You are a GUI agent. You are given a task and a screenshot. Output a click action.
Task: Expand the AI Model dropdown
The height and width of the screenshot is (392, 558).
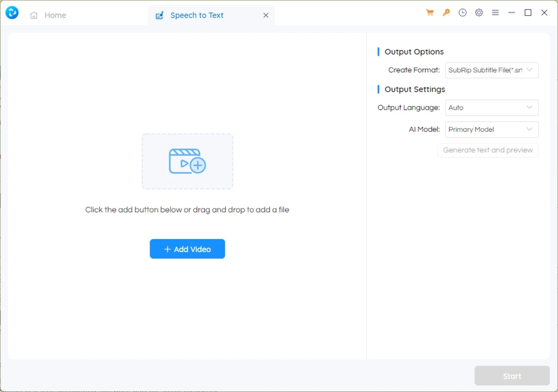pyautogui.click(x=491, y=129)
